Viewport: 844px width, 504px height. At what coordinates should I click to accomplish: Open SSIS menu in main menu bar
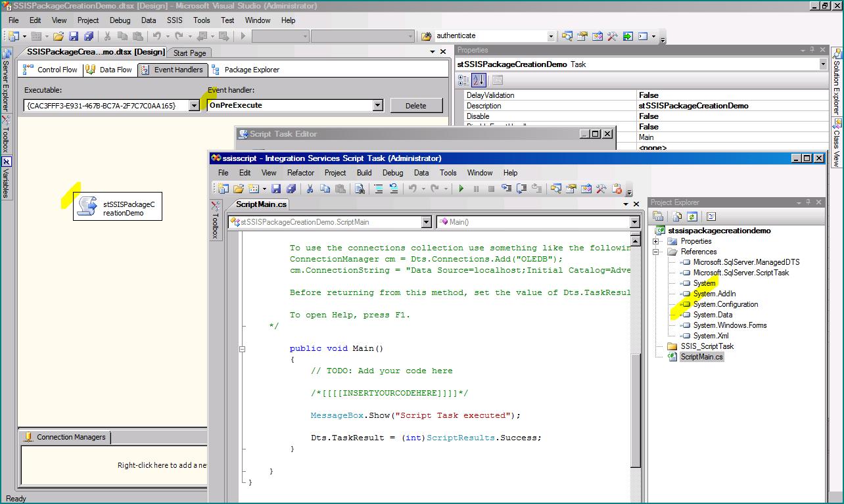(x=174, y=20)
